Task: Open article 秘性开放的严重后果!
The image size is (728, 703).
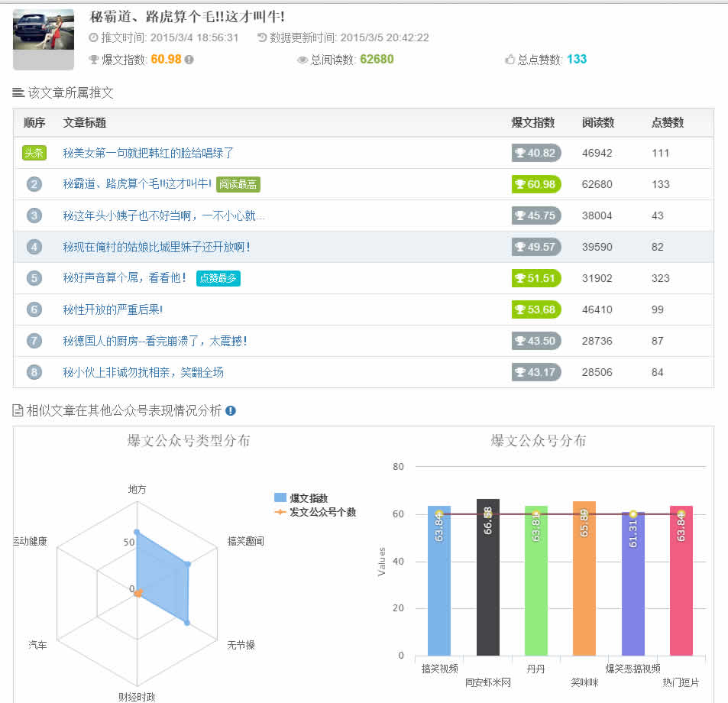Action: [113, 309]
